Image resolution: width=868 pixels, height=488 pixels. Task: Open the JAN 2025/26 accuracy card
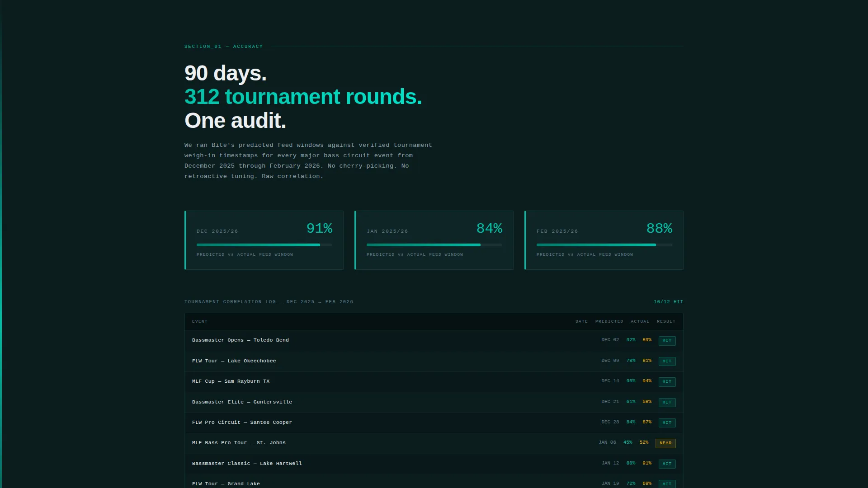click(x=434, y=240)
